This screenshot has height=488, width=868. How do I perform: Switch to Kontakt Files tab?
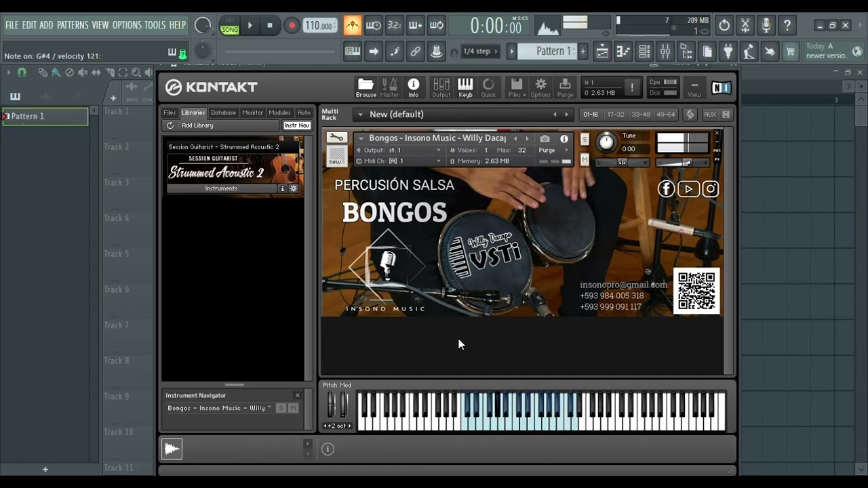[x=170, y=113]
